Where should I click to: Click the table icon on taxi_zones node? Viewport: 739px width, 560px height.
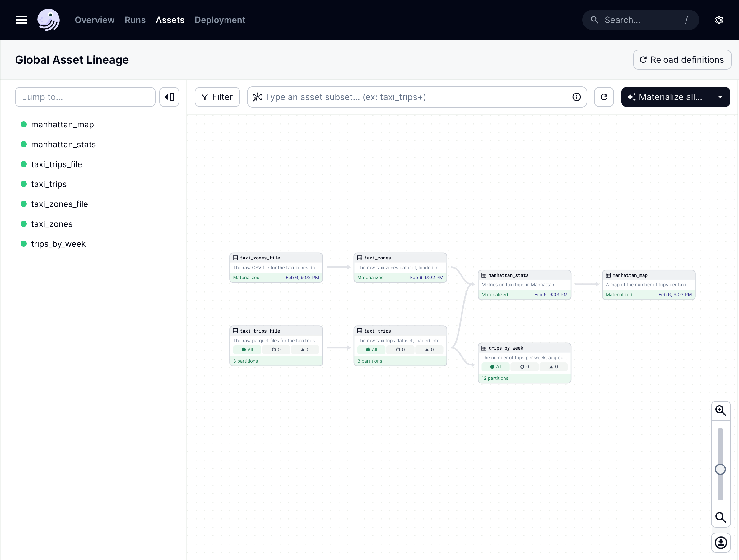click(360, 258)
